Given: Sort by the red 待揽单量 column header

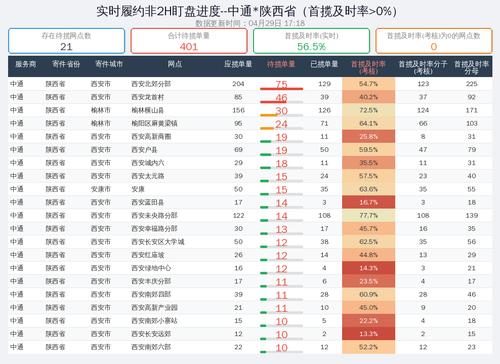Looking at the screenshot, I should (x=281, y=64).
